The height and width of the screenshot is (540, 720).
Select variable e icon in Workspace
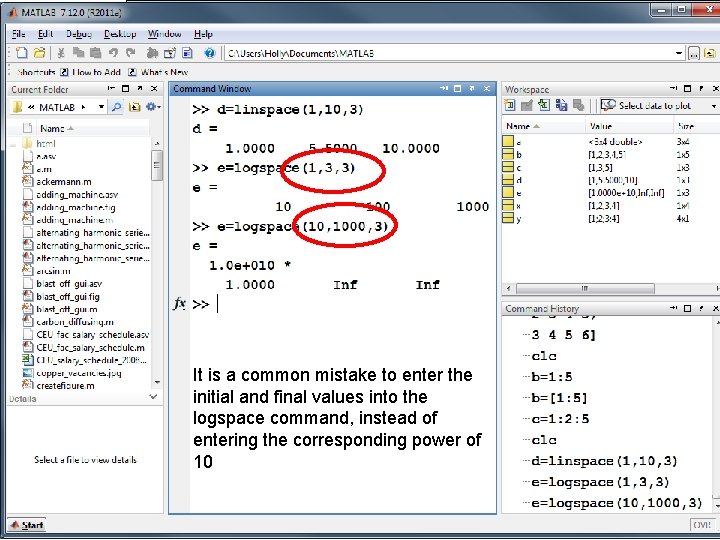pos(508,192)
